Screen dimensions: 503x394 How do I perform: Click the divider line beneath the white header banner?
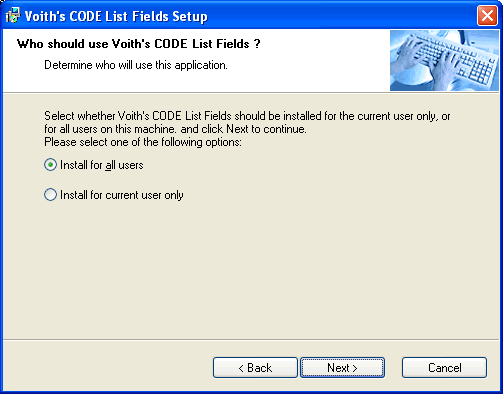pyautogui.click(x=251, y=92)
